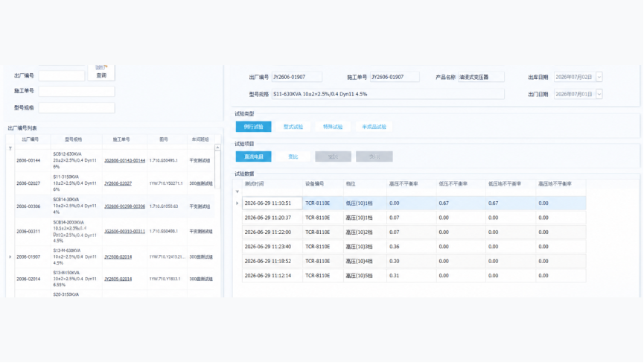Viewport: 644px width, 363px height.
Task: Select the 高压(10)3档 test data row
Action: [414, 247]
